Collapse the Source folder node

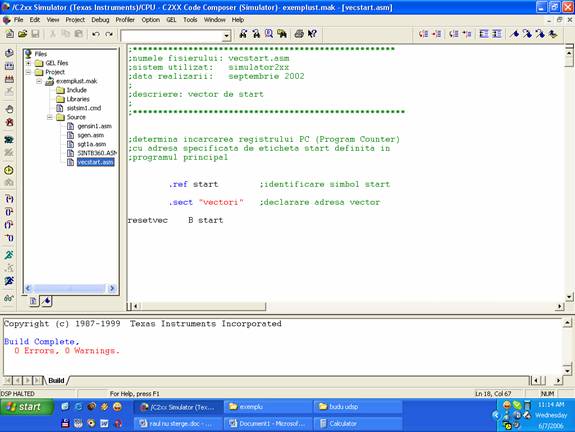[50, 117]
